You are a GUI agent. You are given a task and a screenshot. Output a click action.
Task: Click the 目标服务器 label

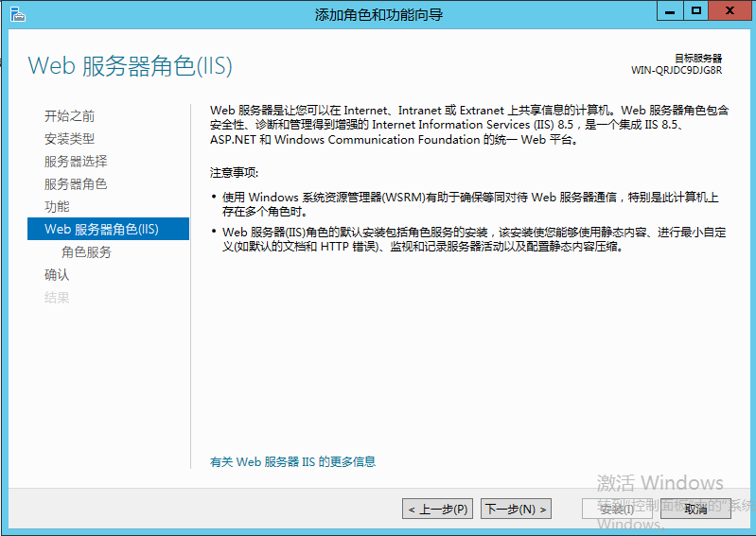point(698,59)
